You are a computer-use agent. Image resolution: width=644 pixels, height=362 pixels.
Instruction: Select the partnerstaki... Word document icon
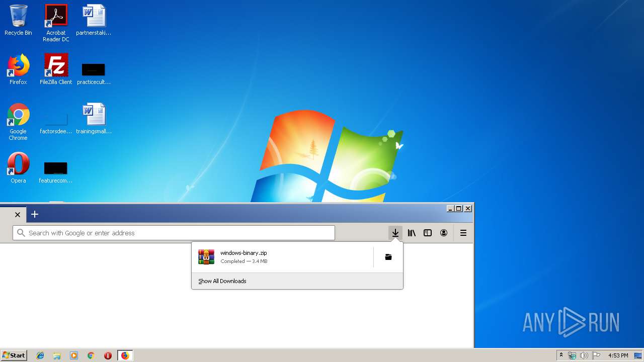pyautogui.click(x=94, y=20)
